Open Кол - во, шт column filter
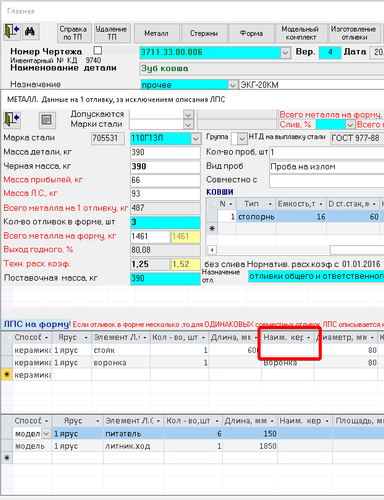Viewport: 384px width, 500px height. coord(203,338)
